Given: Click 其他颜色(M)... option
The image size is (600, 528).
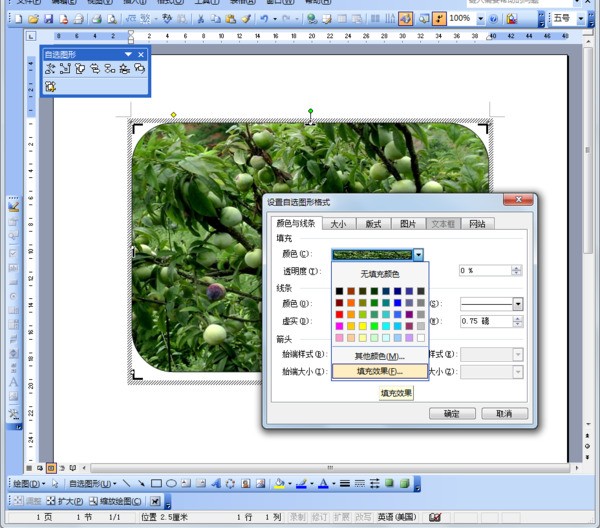Looking at the screenshot, I should click(x=380, y=356).
